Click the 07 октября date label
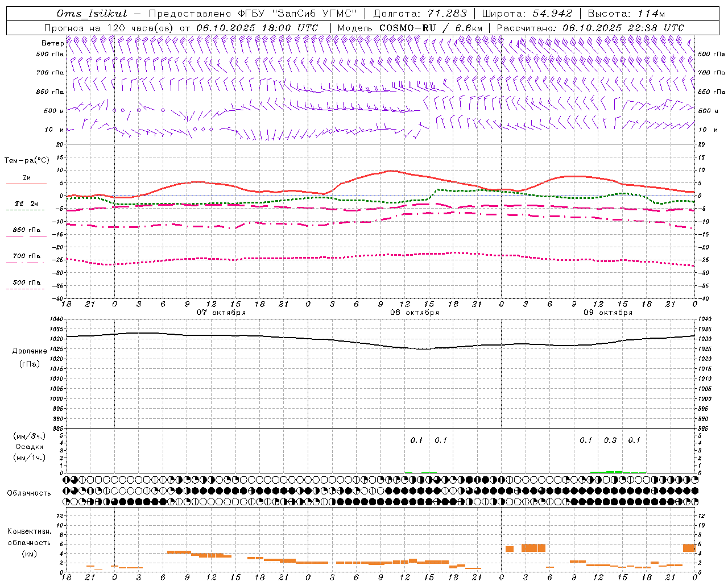Screen dimensions: 728x582 (221, 313)
